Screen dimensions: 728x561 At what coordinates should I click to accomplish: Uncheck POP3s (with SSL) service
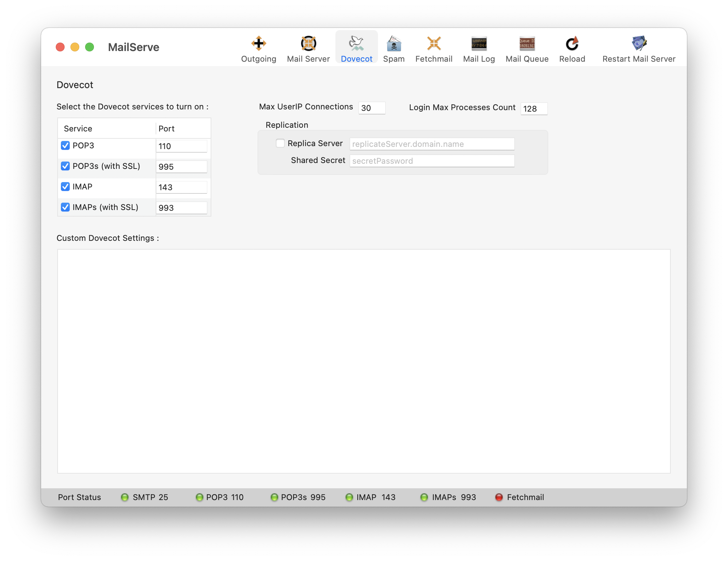(x=65, y=166)
